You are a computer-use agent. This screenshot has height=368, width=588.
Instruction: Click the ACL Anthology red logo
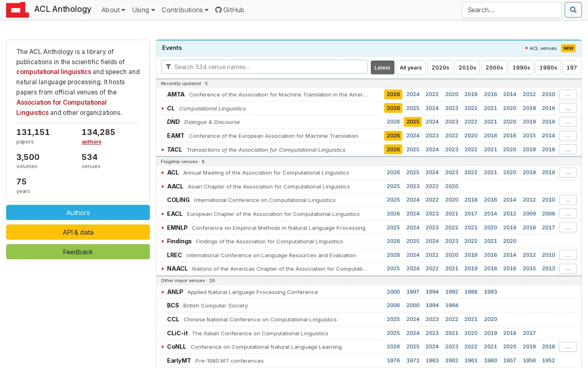point(18,10)
